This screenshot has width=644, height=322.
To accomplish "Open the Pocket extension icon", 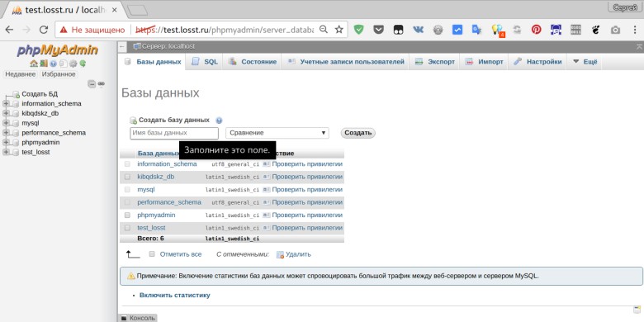I will coord(379,30).
